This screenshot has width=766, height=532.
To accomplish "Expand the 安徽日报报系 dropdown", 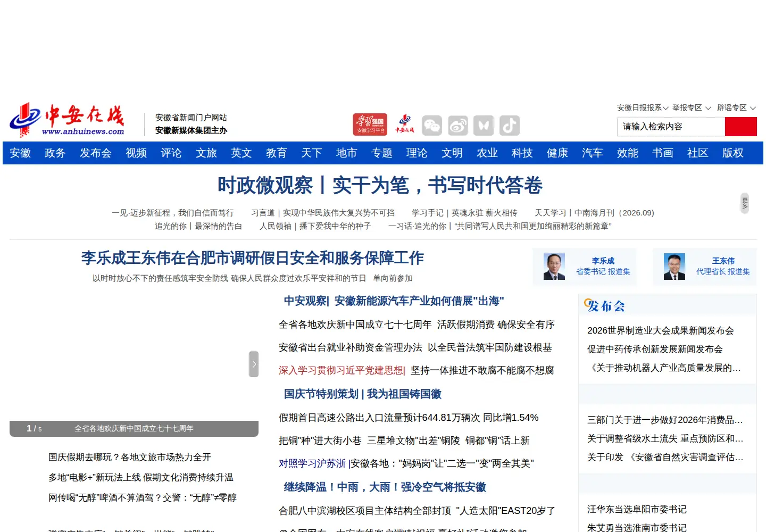I will tap(643, 107).
